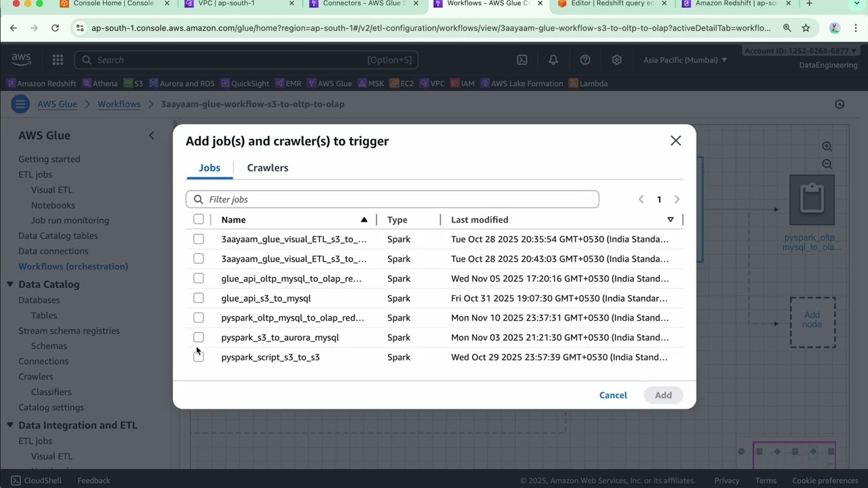Screen dimensions: 868x488
Task: Zoom in on workflow canvas
Action: [827, 146]
